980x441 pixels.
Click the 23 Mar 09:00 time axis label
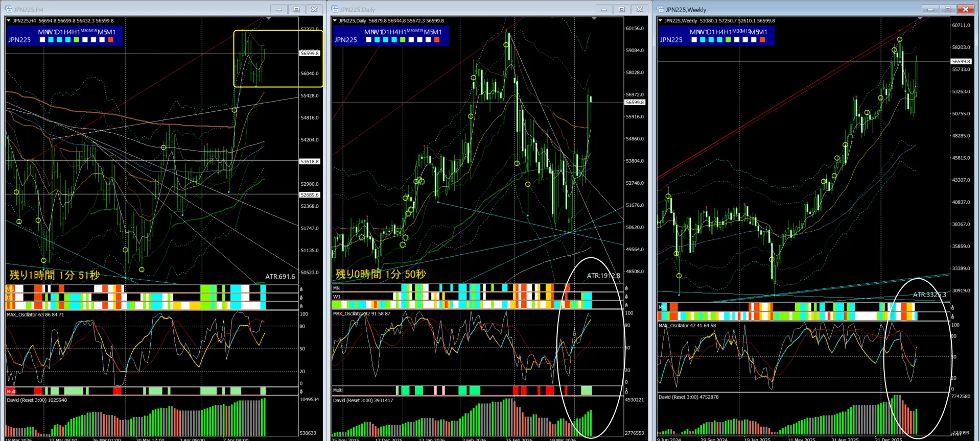[63, 439]
